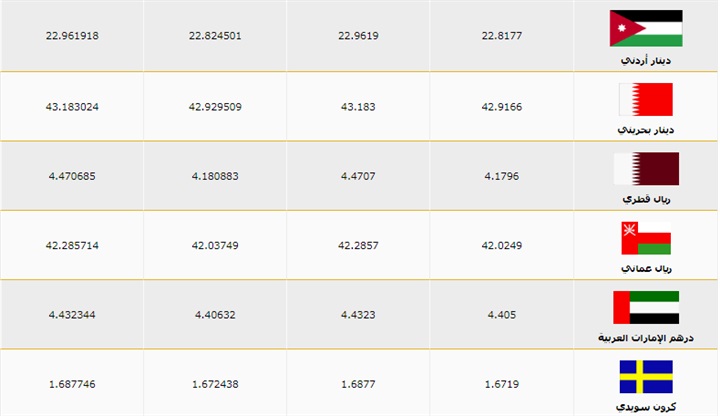Click the درهم الإمارات العربية label
This screenshot has height=416, width=720.
(x=645, y=339)
